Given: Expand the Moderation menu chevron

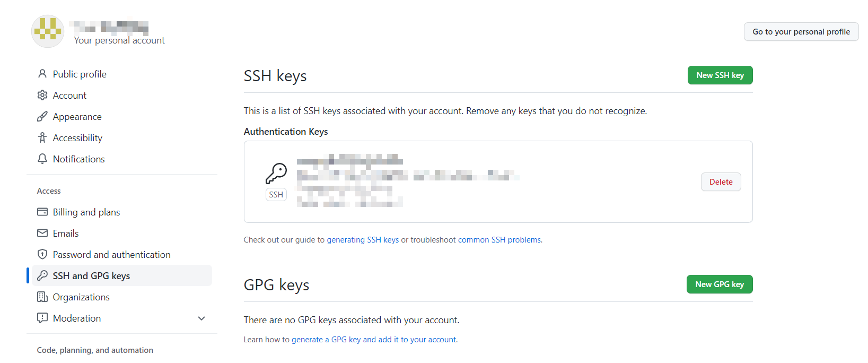Looking at the screenshot, I should click(x=201, y=318).
